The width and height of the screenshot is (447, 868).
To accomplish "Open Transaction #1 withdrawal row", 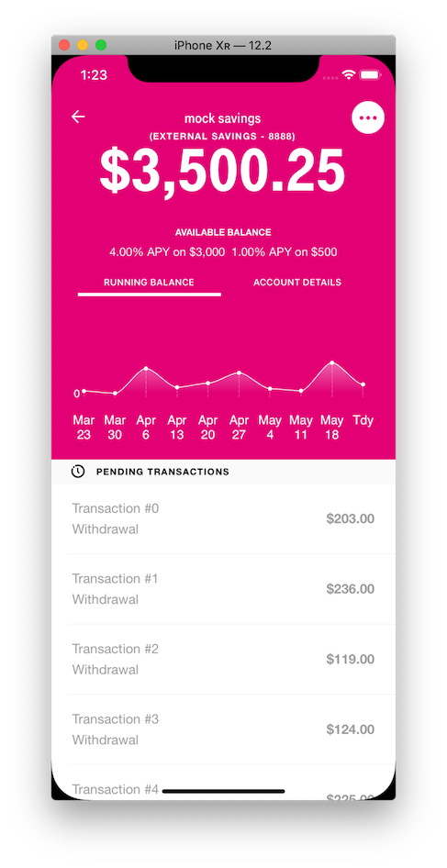I will click(x=223, y=589).
